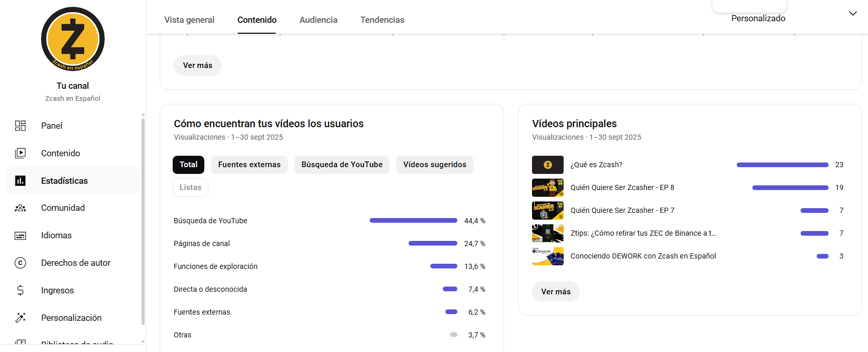Expand date range with the chevron arrow
Screen dimensions: 868x352
tap(853, 13)
